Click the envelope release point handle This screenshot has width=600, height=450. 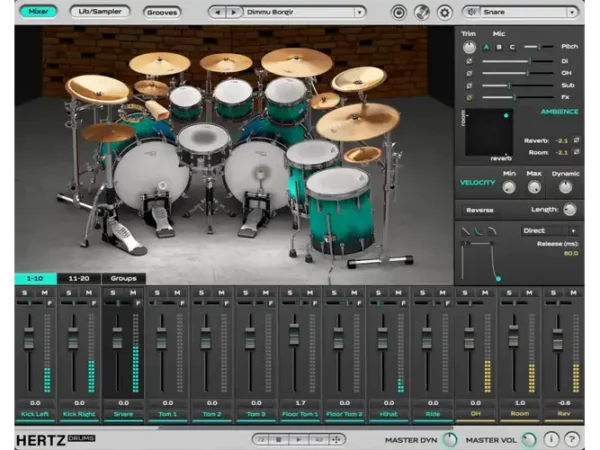pyautogui.click(x=498, y=279)
